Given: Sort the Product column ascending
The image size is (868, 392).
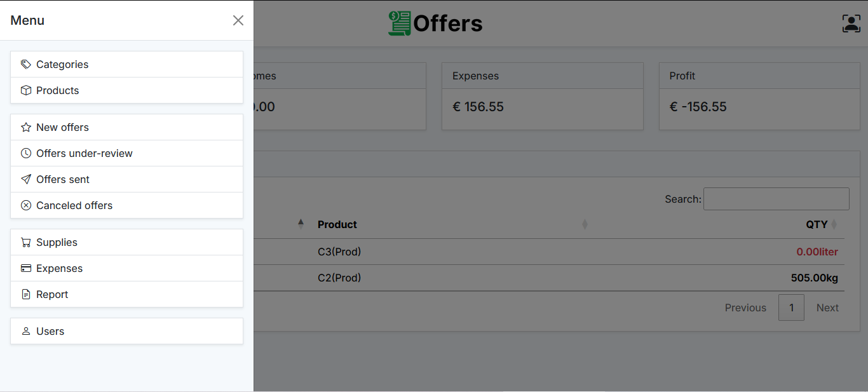Looking at the screenshot, I should tap(301, 223).
